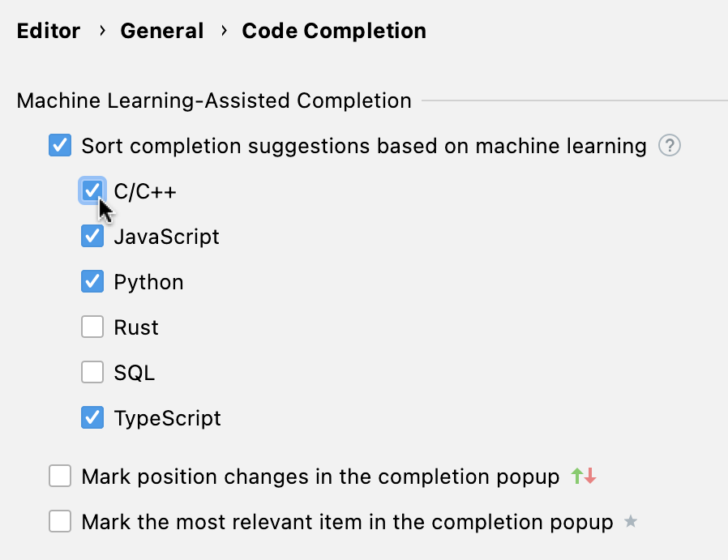Viewport: 728px width, 560px height.
Task: Click the help question mark icon
Action: click(670, 146)
